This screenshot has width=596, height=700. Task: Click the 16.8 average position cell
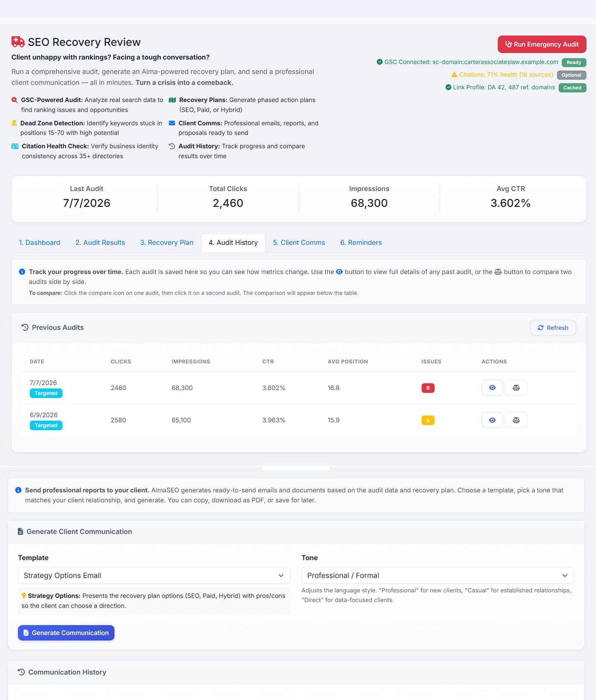point(334,388)
